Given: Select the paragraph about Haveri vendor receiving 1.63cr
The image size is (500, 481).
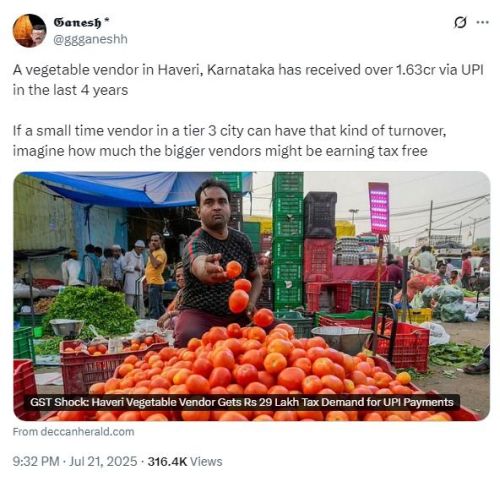Looking at the screenshot, I should coord(248,80).
